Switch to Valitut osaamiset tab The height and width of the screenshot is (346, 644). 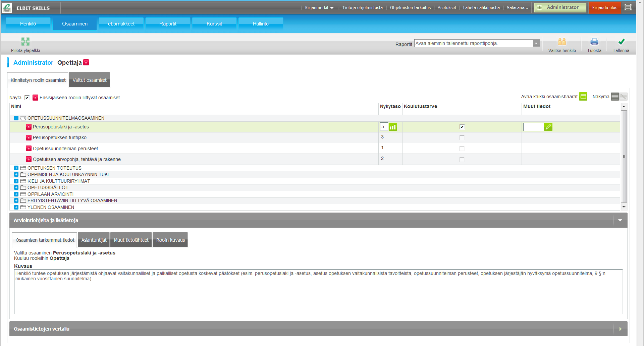click(x=90, y=80)
